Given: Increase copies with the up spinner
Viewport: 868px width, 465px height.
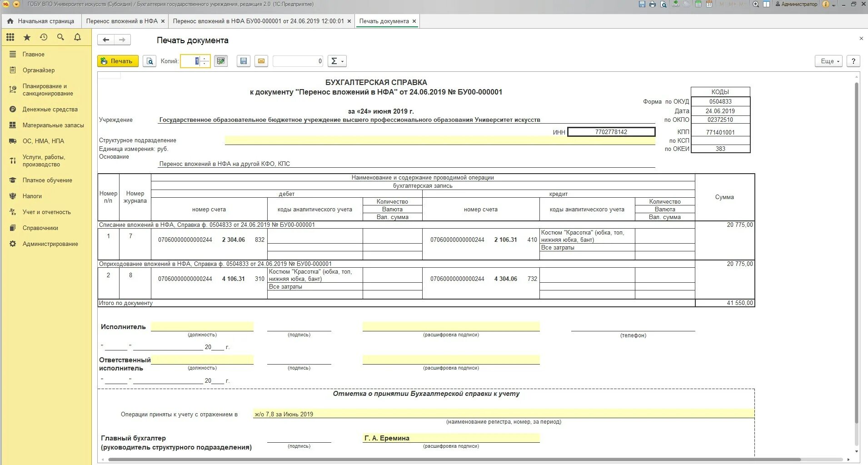Looking at the screenshot, I should pyautogui.click(x=205, y=58).
